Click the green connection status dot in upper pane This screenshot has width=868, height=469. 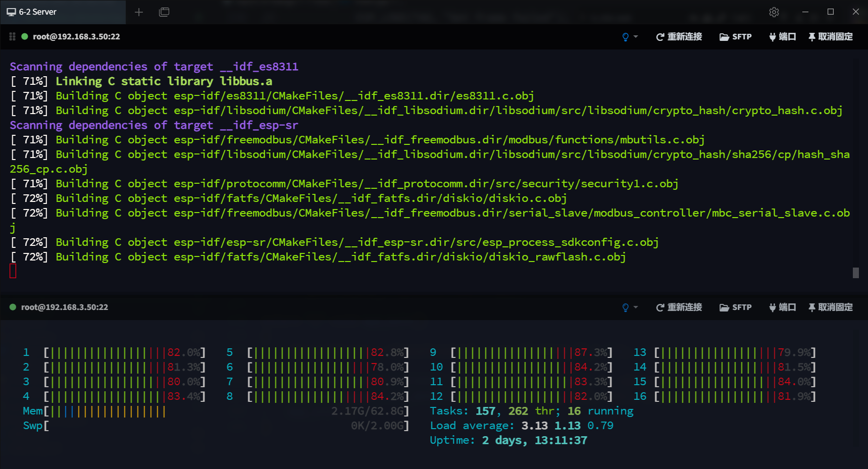[x=25, y=36]
